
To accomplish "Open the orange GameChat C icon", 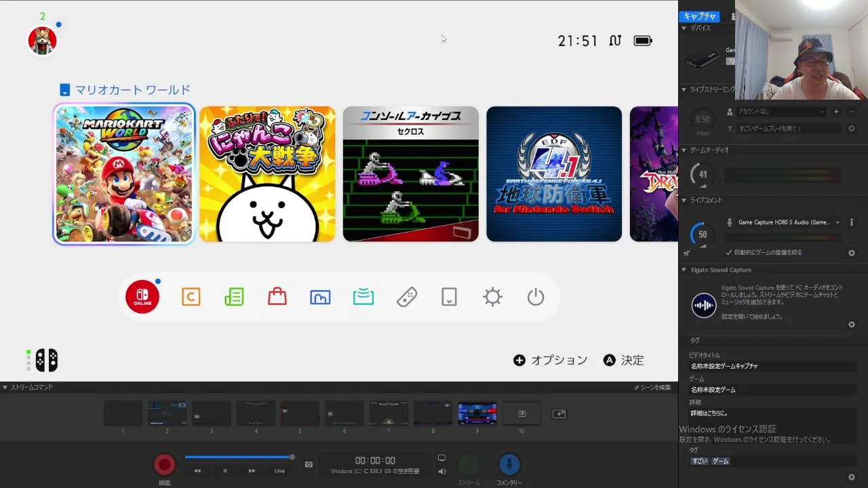I will click(191, 297).
